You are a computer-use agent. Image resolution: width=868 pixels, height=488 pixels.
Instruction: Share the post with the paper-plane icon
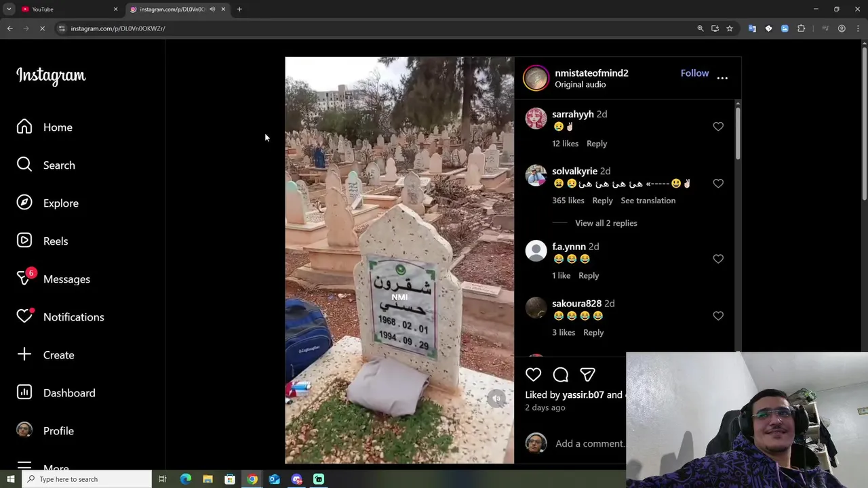point(587,374)
